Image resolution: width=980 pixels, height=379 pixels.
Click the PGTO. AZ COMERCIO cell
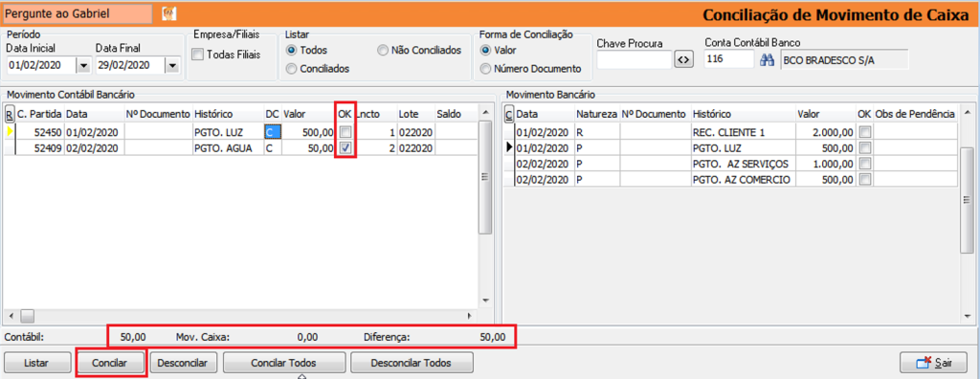[x=743, y=180]
